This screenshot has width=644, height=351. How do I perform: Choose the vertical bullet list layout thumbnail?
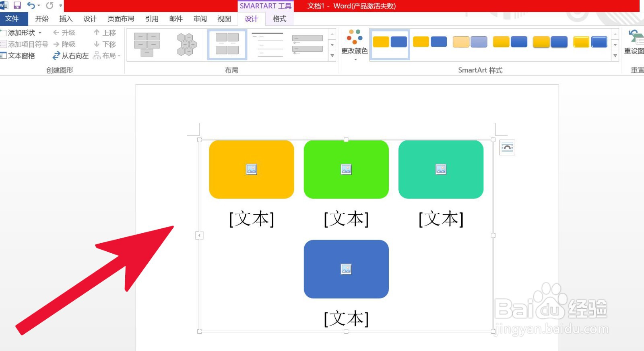[x=308, y=44]
